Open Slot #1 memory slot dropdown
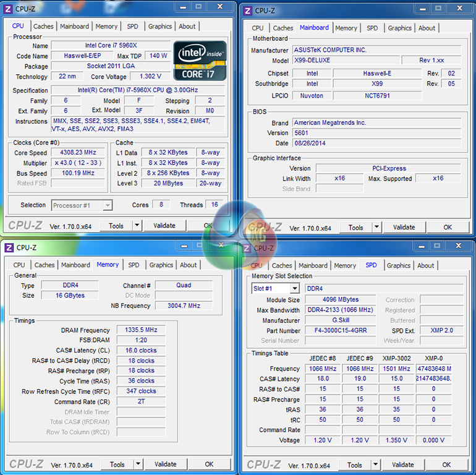Image resolution: width=476 pixels, height=475 pixels. [294, 288]
